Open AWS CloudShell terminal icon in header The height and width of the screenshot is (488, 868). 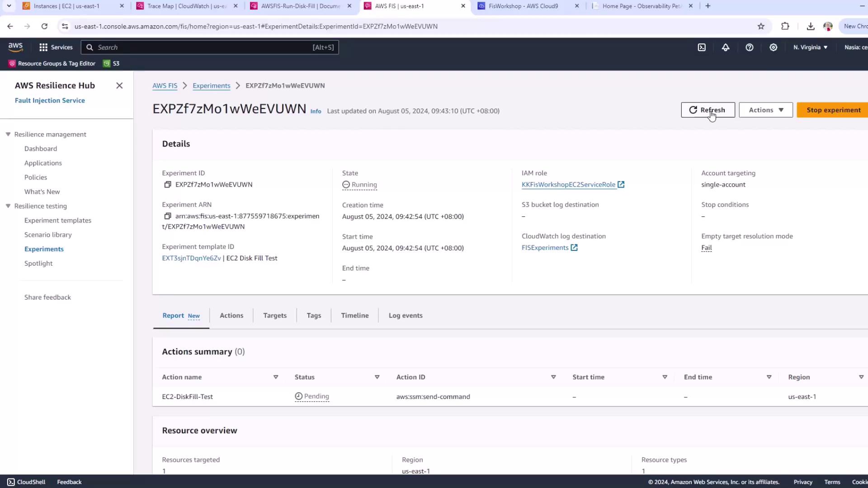[x=702, y=47]
